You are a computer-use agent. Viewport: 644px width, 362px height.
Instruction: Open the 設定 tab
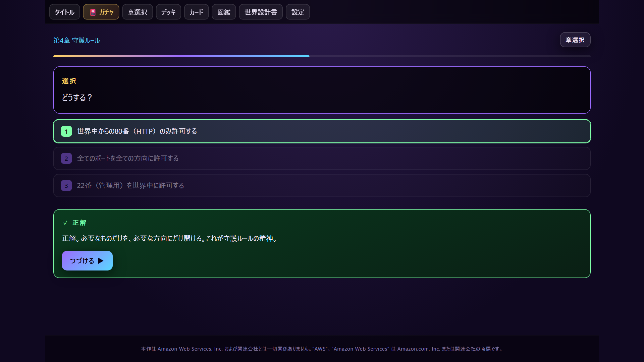(x=298, y=12)
